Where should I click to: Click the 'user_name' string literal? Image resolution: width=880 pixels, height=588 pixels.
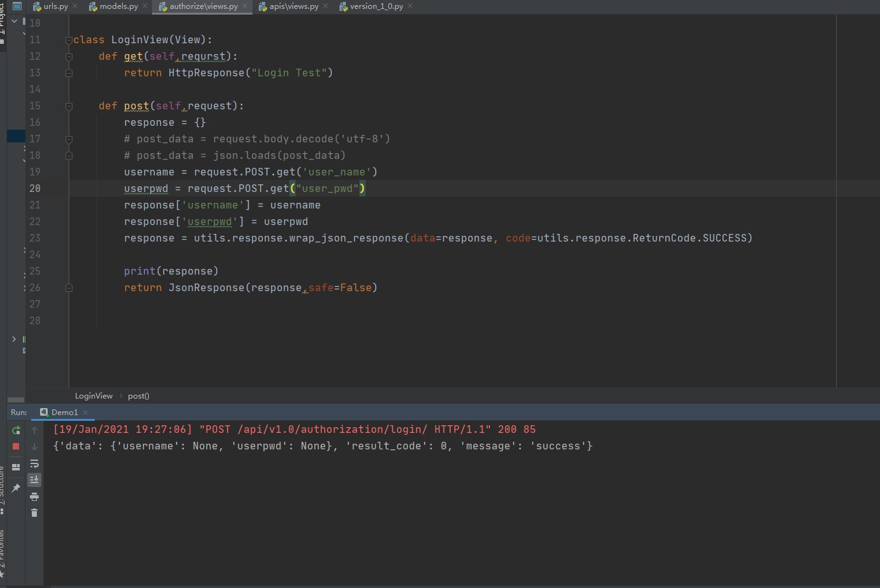[x=337, y=172]
